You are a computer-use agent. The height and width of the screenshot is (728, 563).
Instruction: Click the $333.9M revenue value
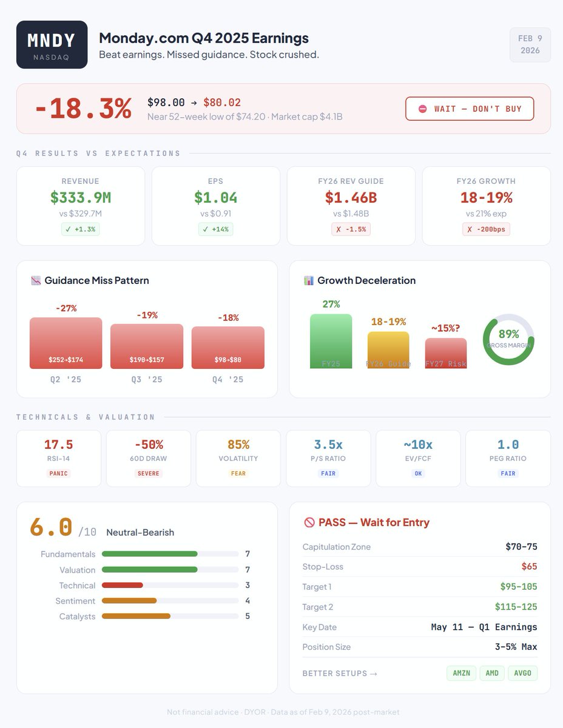(x=81, y=198)
